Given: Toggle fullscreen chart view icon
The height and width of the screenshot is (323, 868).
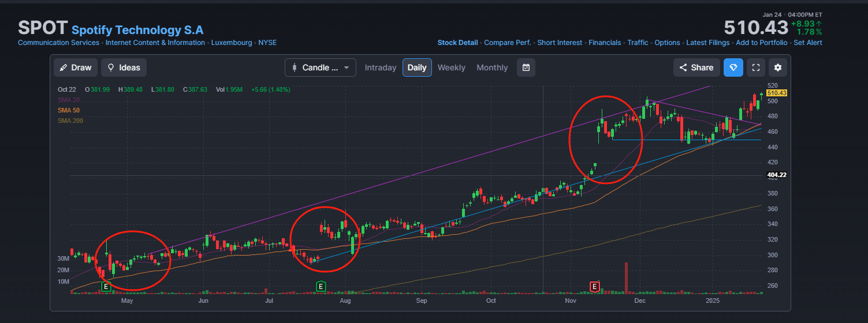Looking at the screenshot, I should tap(755, 67).
